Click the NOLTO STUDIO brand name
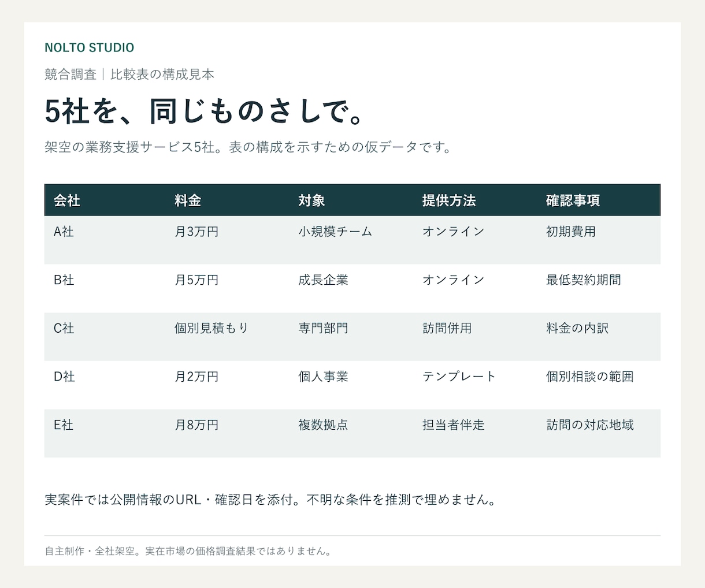 pyautogui.click(x=89, y=47)
